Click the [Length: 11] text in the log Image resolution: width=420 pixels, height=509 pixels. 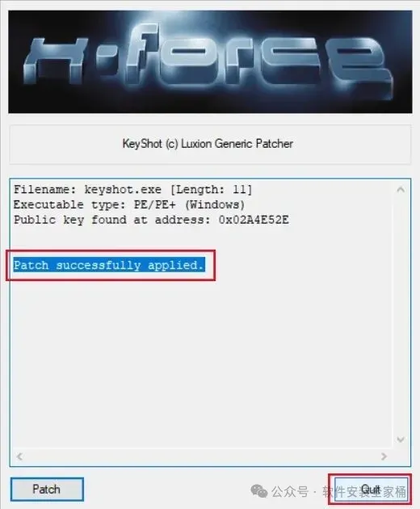tap(211, 190)
